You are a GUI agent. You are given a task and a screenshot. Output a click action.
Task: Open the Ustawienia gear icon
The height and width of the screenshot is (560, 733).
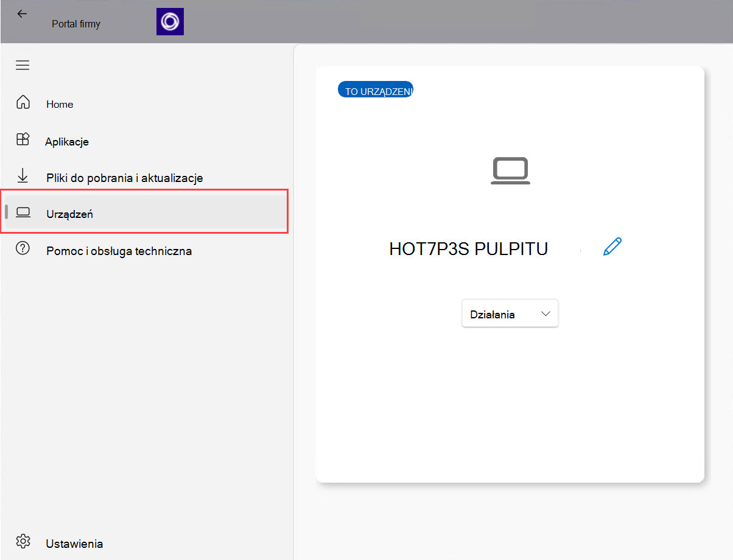pos(23,541)
